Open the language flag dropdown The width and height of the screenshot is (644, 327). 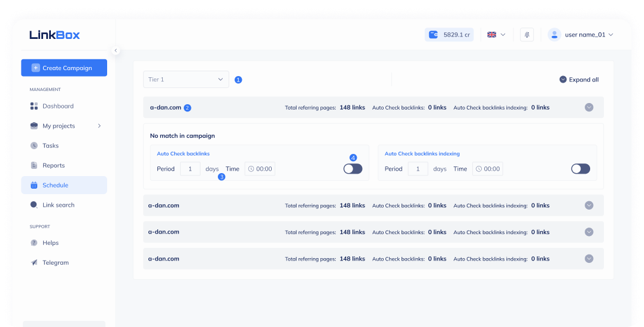(496, 35)
